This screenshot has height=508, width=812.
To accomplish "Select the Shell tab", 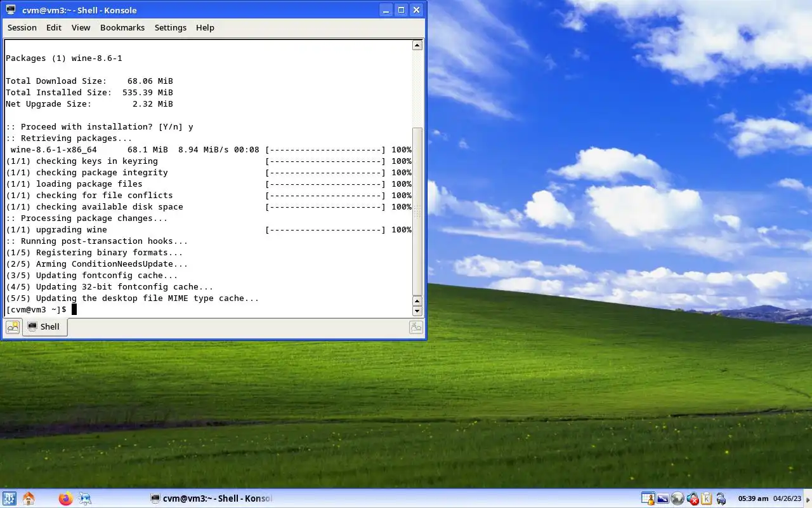I will point(44,327).
